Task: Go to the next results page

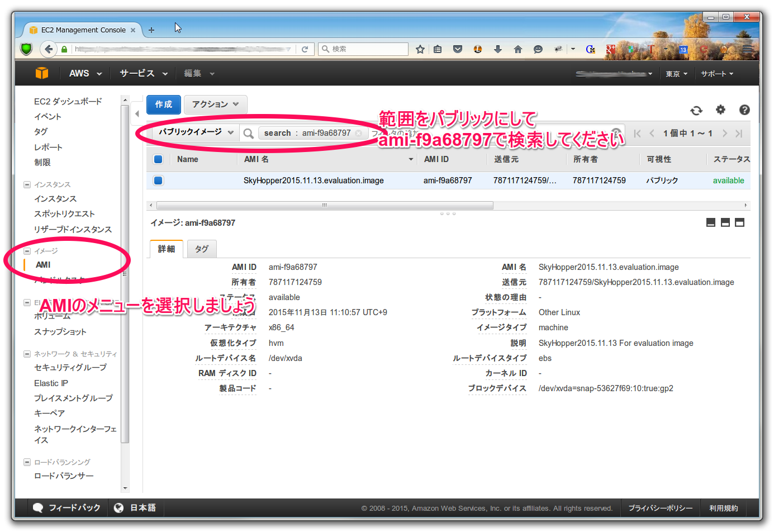Action: 725,133
